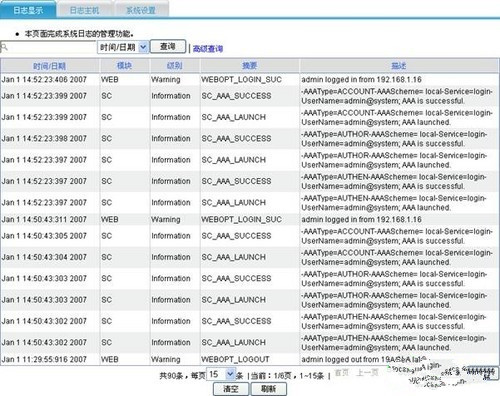The height and width of the screenshot is (396, 500).
Task: Open the 系统设置 tab
Action: point(141,10)
